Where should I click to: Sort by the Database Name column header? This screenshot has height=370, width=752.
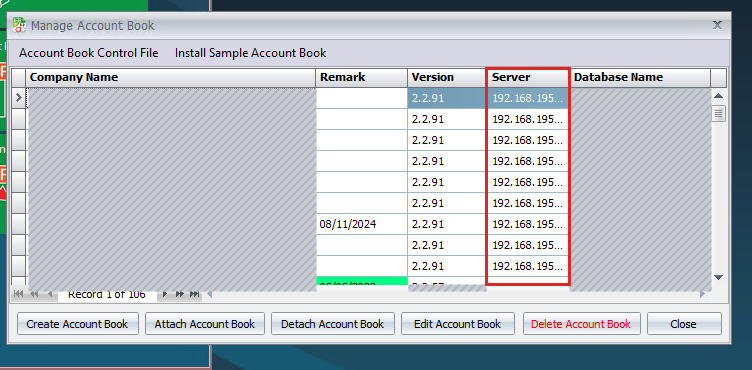point(640,77)
